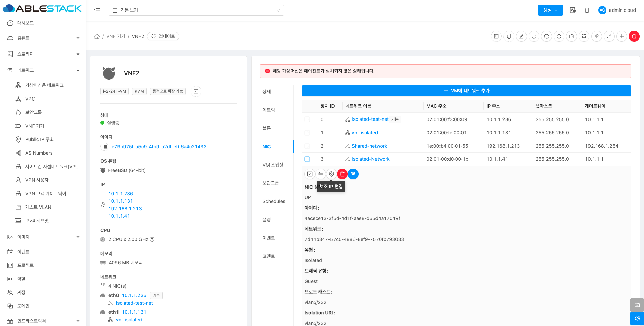The width and height of the screenshot is (644, 326).
Task: Select VNF 기기 in the sidebar
Action: 35,126
